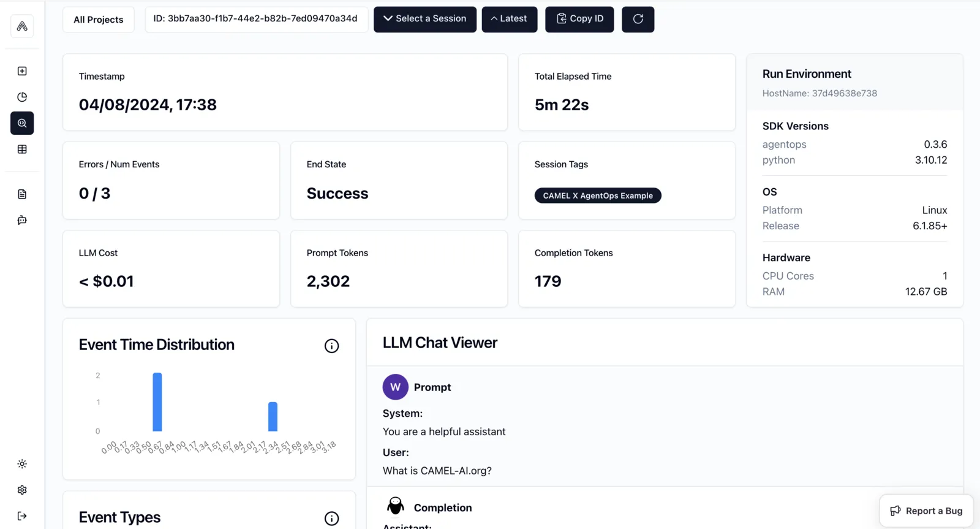The height and width of the screenshot is (529, 980).
Task: Open the chat bot sidebar icon
Action: [22, 220]
